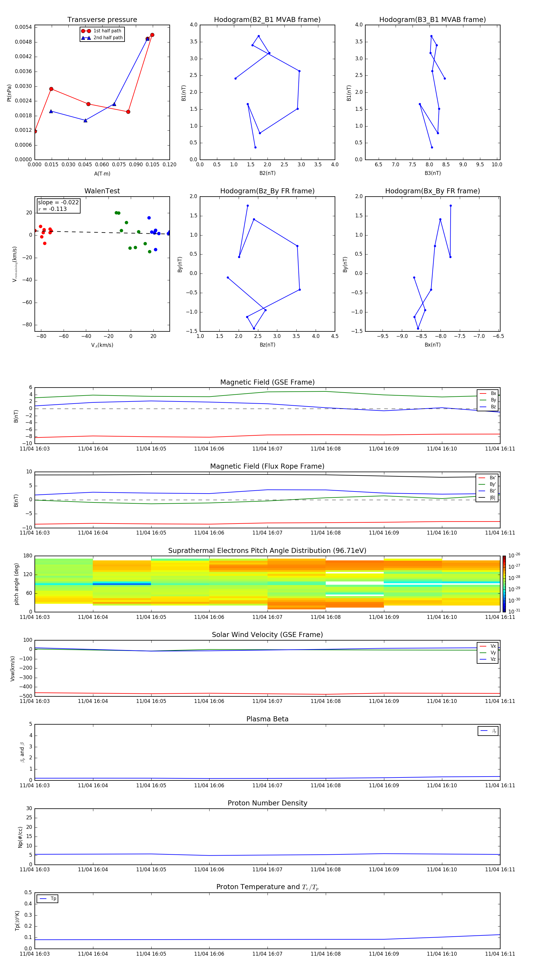Click the "Pt(nPa)" y-axis label
The height and width of the screenshot is (980, 535).
click(9, 92)
